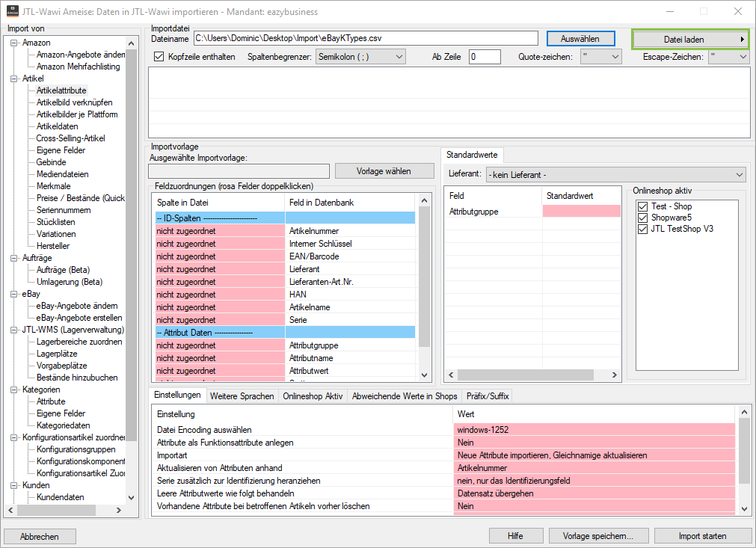Switch to the Einstellungen tab
The image size is (756, 548).
tap(177, 395)
